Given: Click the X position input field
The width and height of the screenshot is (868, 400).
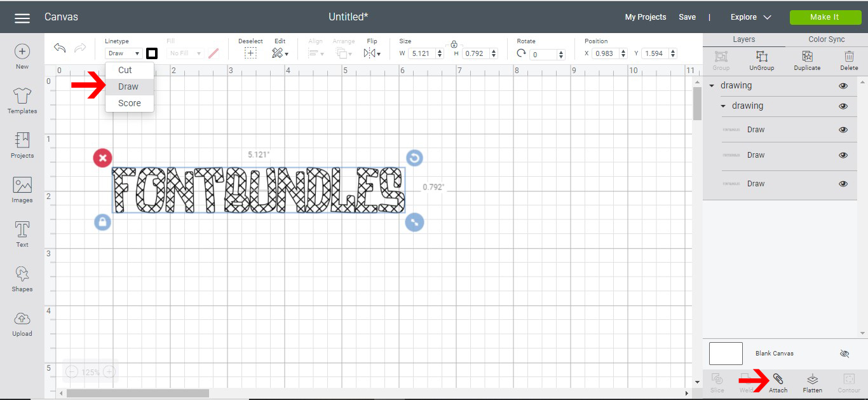Looking at the screenshot, I should 605,53.
